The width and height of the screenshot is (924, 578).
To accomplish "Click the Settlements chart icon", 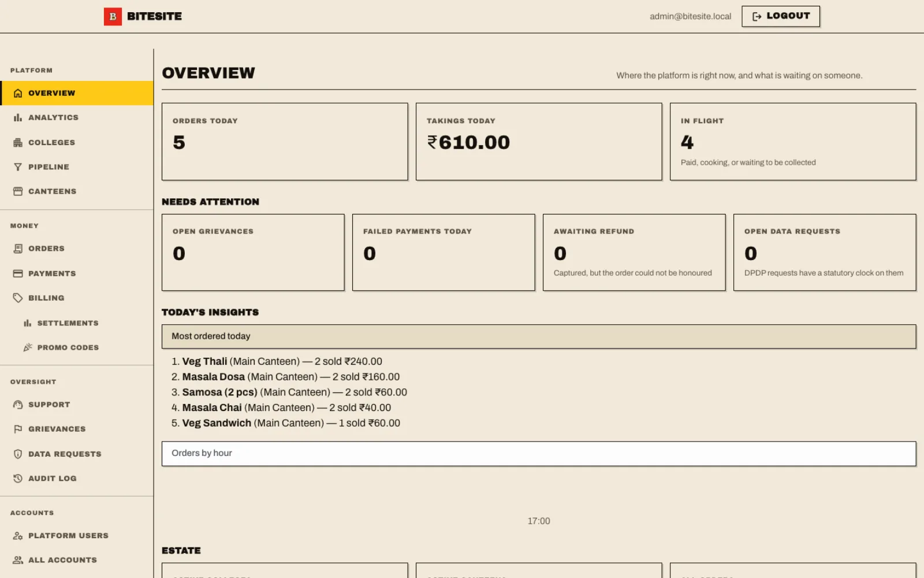I will pyautogui.click(x=27, y=323).
